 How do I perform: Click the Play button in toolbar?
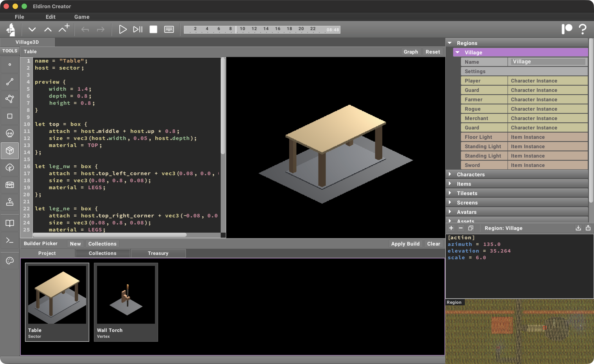tap(122, 29)
